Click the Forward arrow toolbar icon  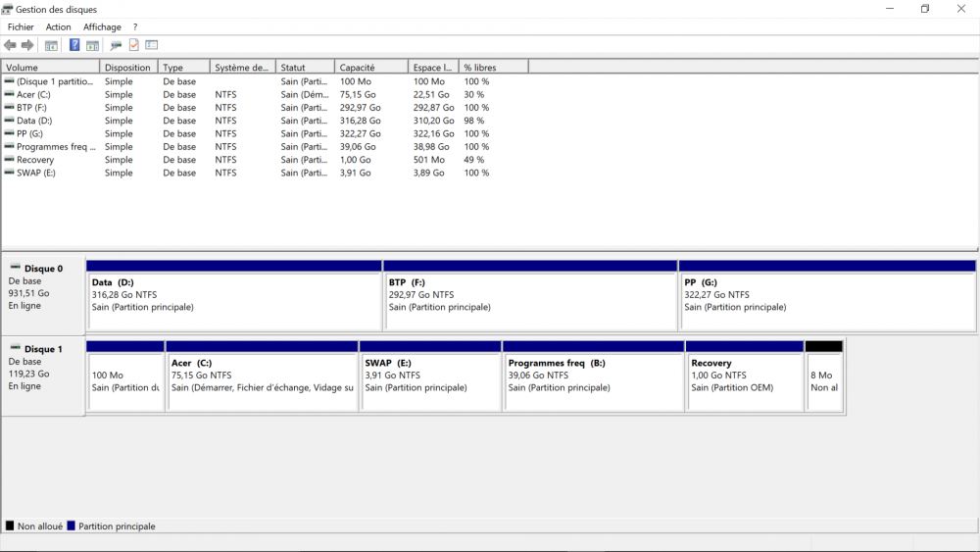coord(27,45)
